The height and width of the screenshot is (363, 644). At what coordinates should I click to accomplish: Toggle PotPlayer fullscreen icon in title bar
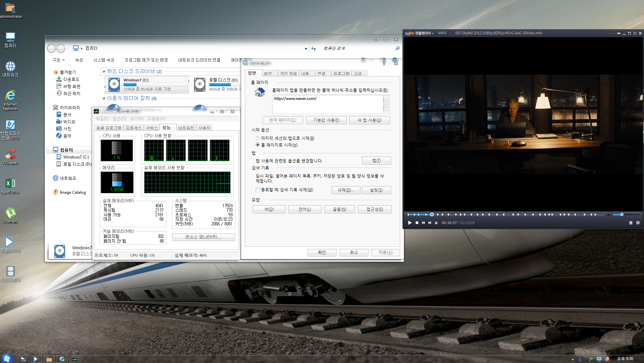coord(635,33)
